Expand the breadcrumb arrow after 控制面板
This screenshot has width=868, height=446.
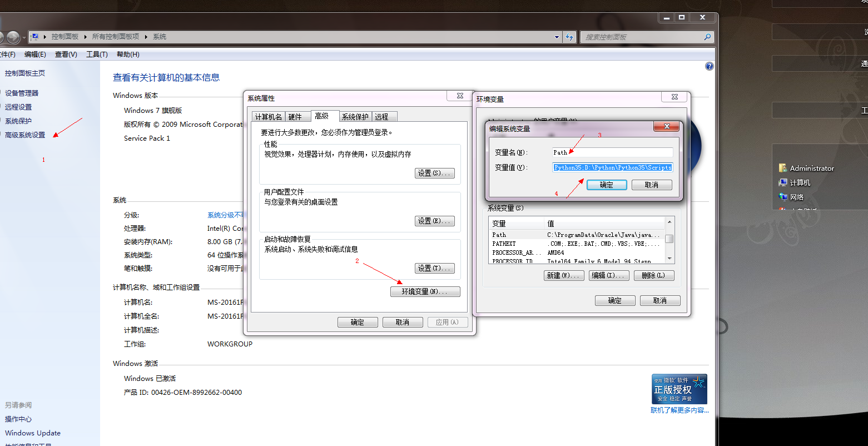click(86, 37)
